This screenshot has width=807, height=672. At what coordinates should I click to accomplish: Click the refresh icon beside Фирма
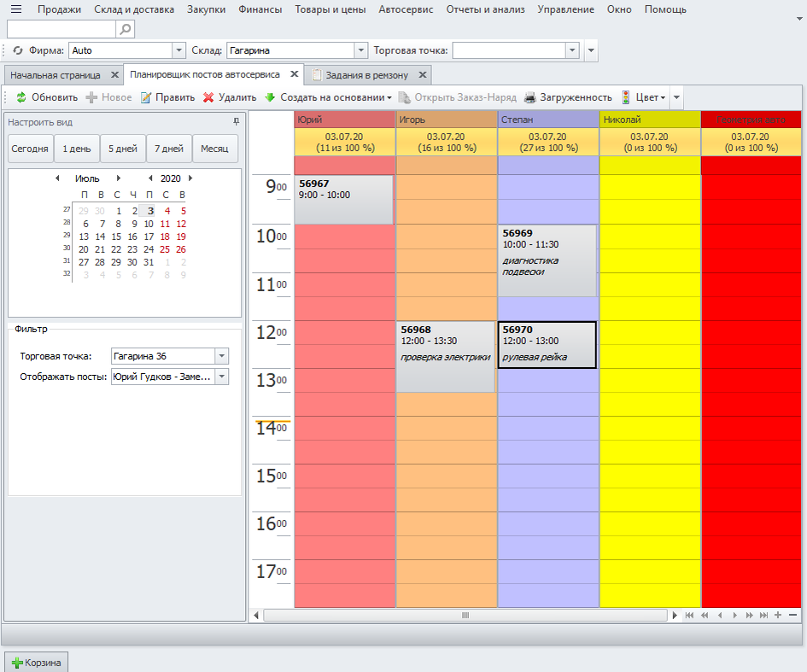click(18, 50)
